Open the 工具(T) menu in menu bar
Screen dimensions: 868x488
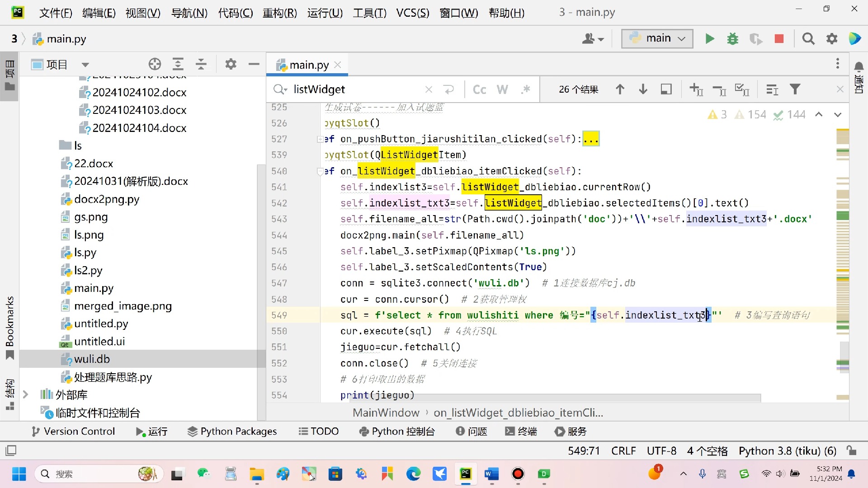(x=368, y=12)
